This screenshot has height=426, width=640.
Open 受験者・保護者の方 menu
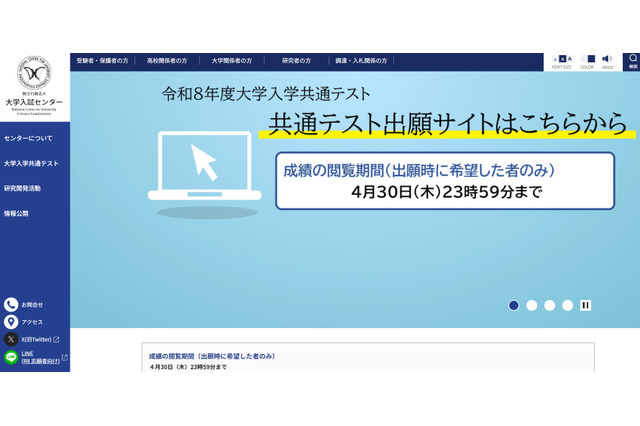coord(102,60)
